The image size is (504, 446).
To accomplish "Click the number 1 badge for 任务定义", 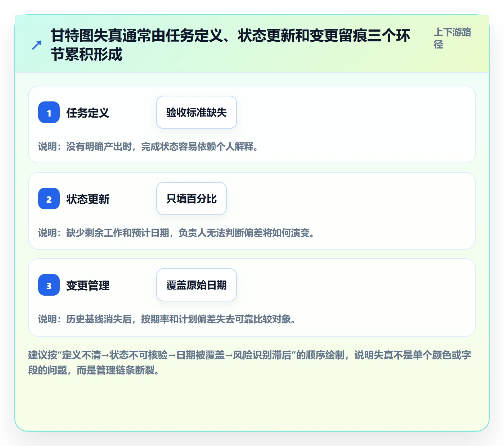I will click(x=49, y=112).
